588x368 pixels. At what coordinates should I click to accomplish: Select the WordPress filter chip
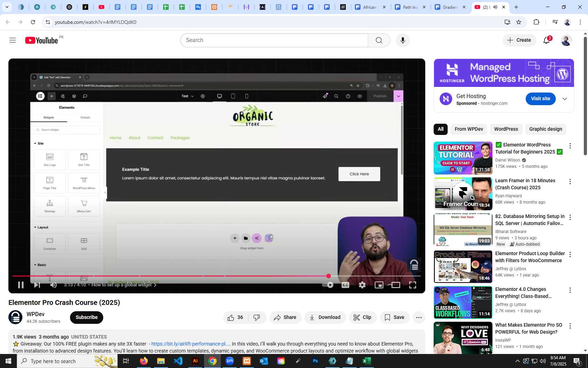[506, 129]
